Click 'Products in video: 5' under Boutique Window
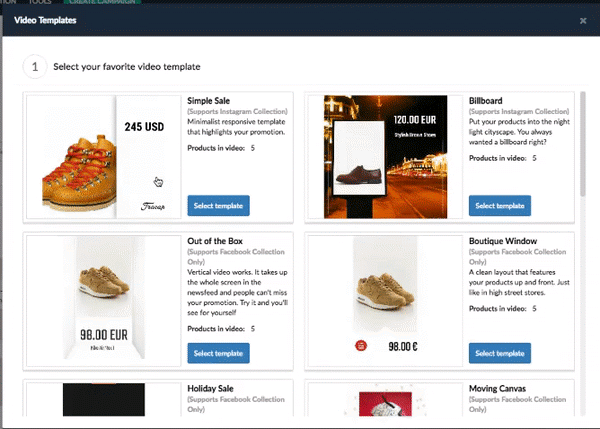The width and height of the screenshot is (600, 429). tap(502, 308)
